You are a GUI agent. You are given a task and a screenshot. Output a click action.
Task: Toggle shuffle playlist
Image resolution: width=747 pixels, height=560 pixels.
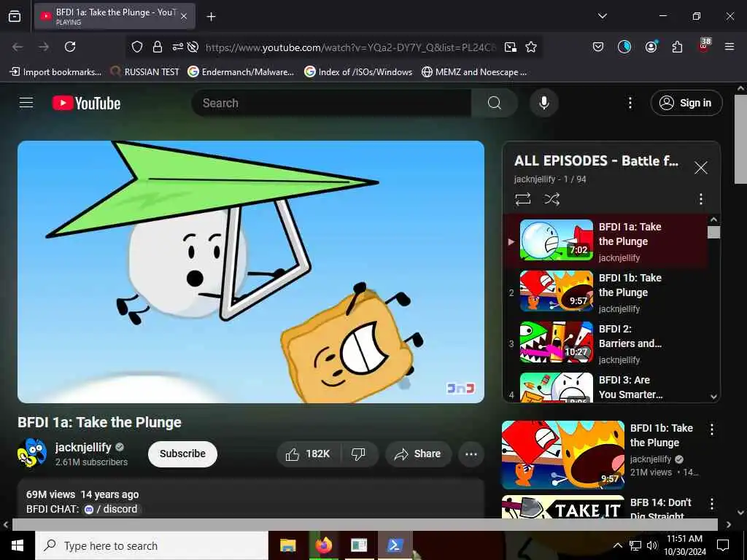coord(551,198)
